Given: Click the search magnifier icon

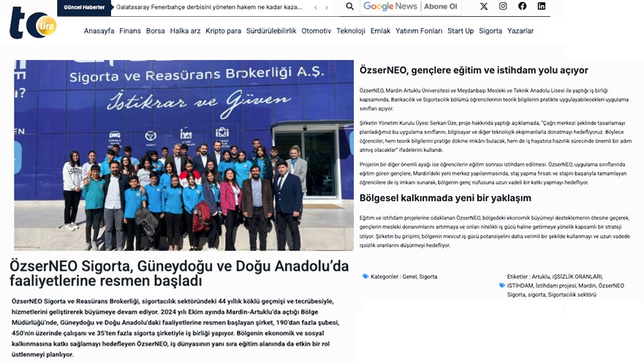Looking at the screenshot, I should [x=349, y=6].
